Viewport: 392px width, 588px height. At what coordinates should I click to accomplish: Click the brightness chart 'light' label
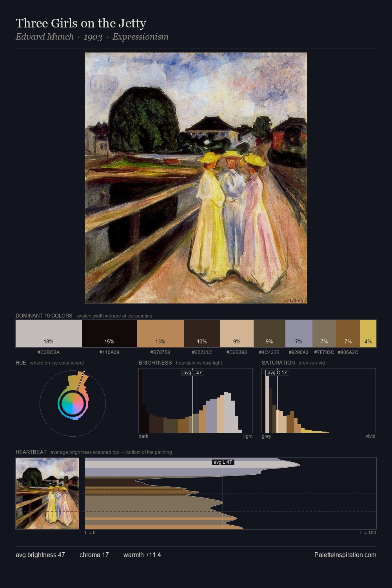248,436
